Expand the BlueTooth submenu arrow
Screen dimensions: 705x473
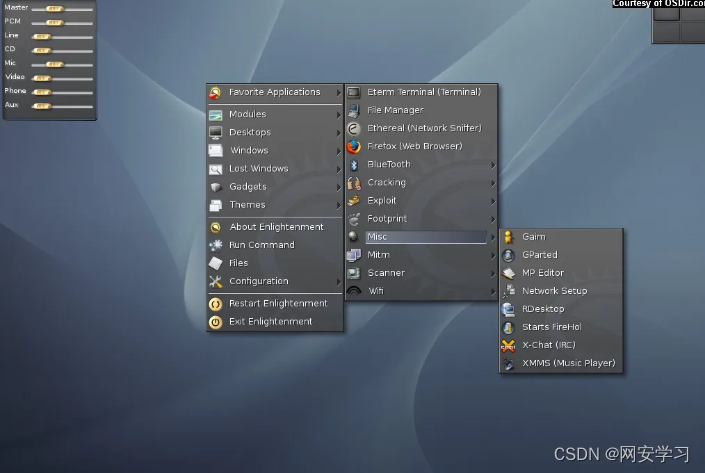click(x=493, y=165)
